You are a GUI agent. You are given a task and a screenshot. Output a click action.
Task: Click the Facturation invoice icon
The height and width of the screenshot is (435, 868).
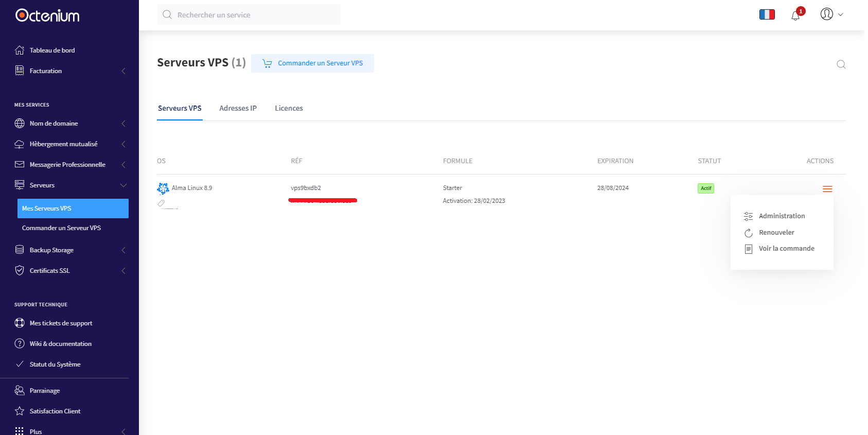point(20,71)
